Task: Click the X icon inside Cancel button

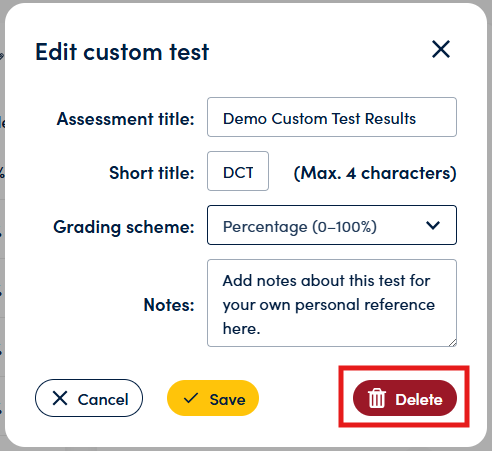Action: point(60,398)
